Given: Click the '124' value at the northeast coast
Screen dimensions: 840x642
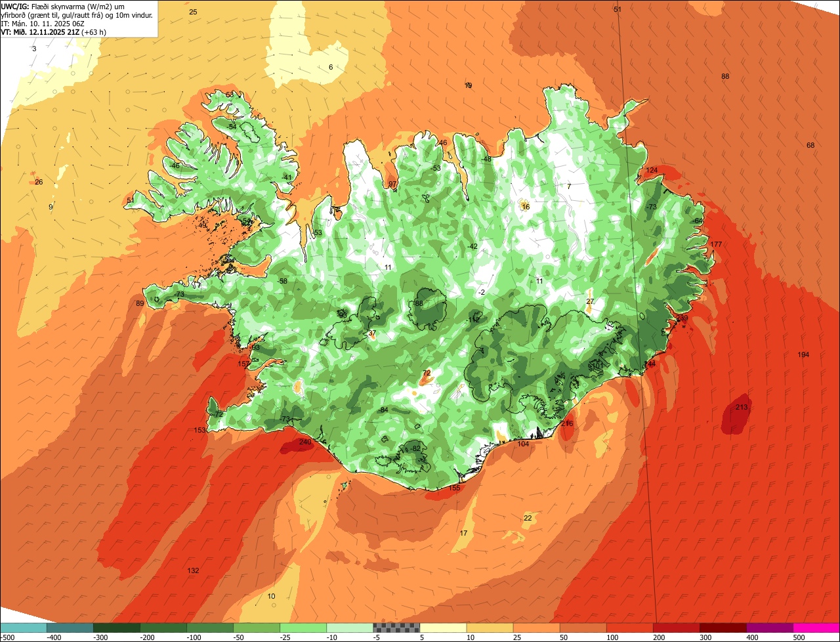Looking at the screenshot, I should pos(652,170).
